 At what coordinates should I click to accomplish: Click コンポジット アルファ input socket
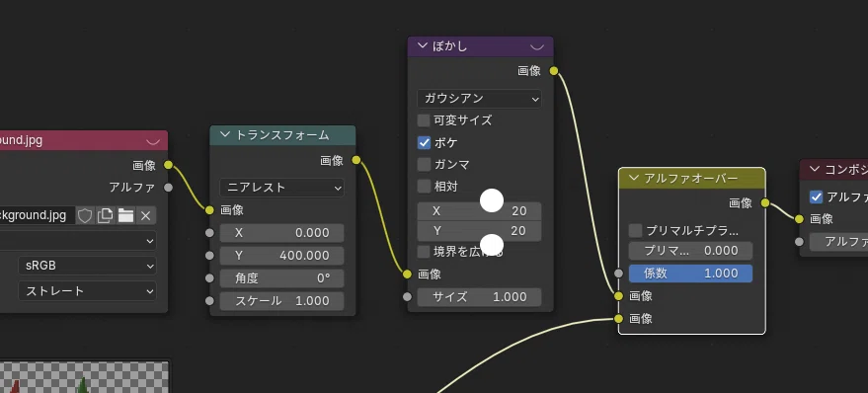(799, 242)
